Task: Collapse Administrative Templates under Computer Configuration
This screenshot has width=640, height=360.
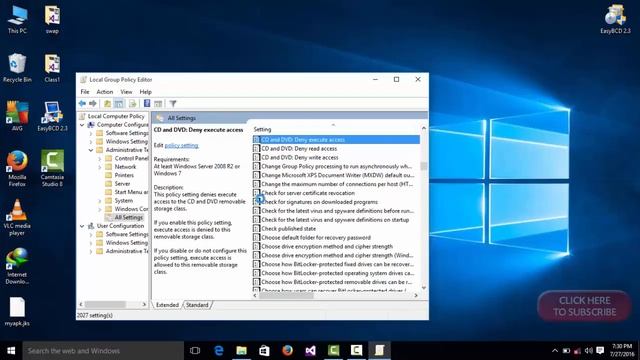Action: (x=91, y=150)
